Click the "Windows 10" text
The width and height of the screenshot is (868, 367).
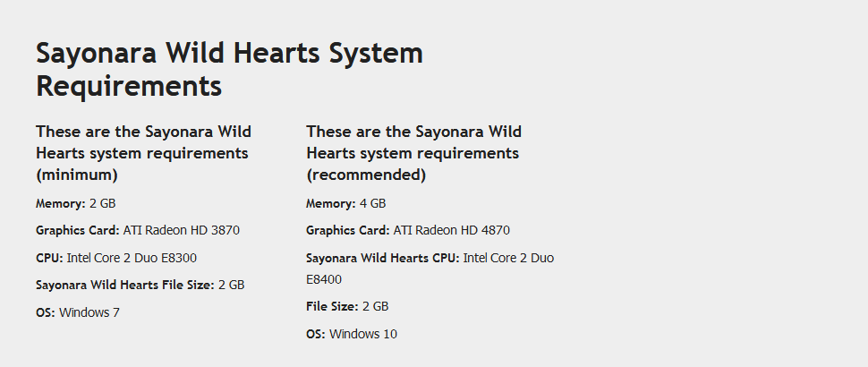[x=363, y=334]
